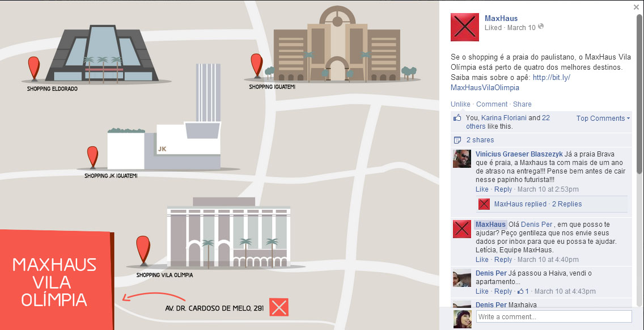Open the MaxHaus page name link
This screenshot has width=644, height=330.
(501, 18)
